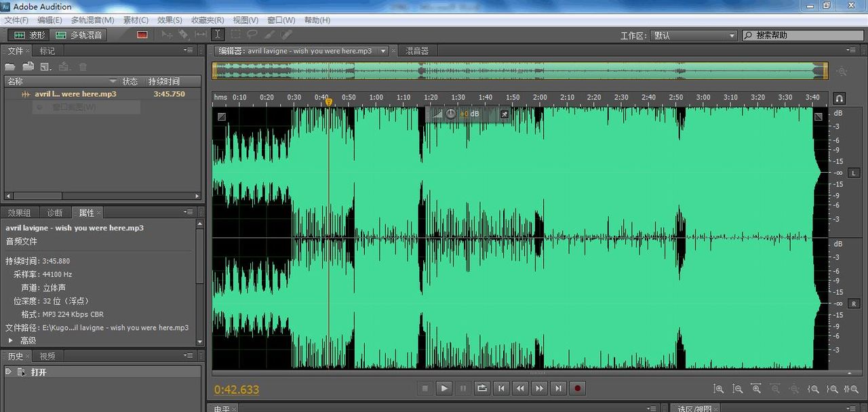Toggle the left channel L button
This screenshot has width=868, height=412.
854,173
